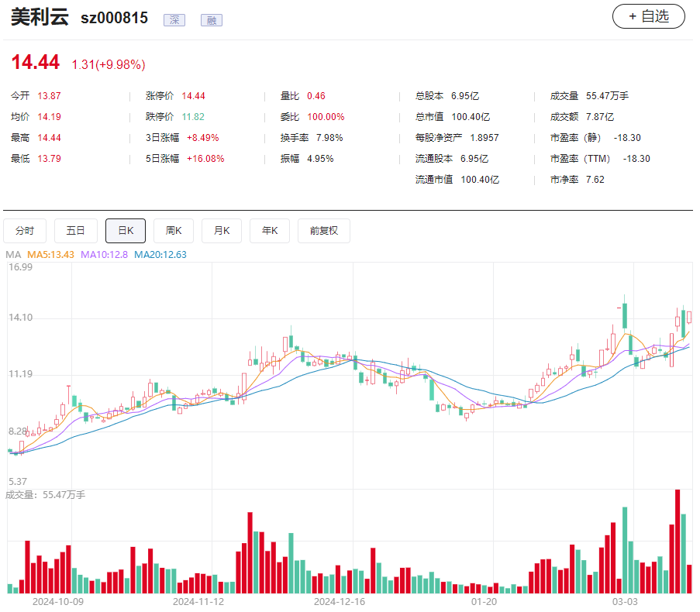Select the stock code sz000815
This screenshot has width=700, height=612.
click(114, 18)
